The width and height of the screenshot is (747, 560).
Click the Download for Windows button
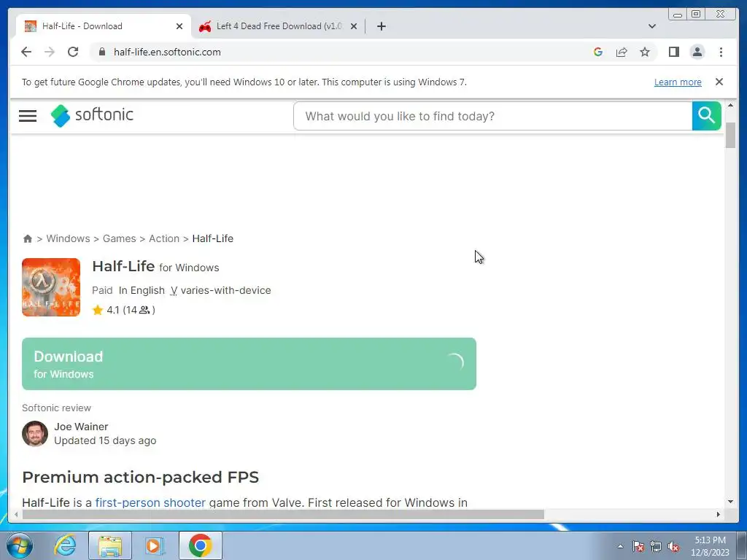coord(249,364)
